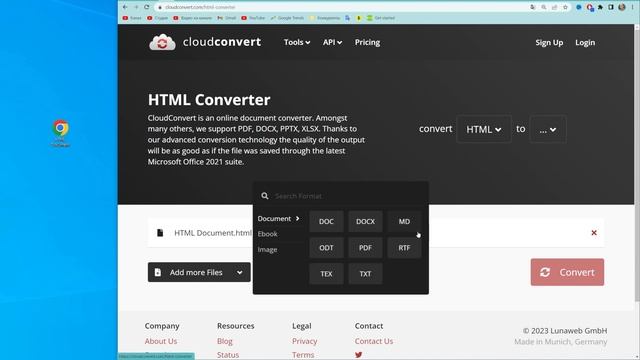Viewport: 640px width, 360px height.
Task: Choose PDF as output format
Action: click(x=365, y=248)
